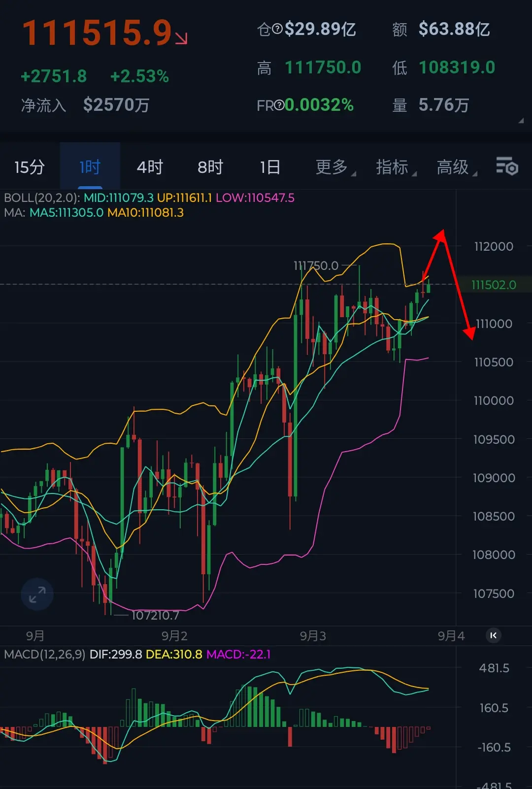Tap the 9月4 date axis label
Viewport: 532px width, 789px height.
[451, 636]
